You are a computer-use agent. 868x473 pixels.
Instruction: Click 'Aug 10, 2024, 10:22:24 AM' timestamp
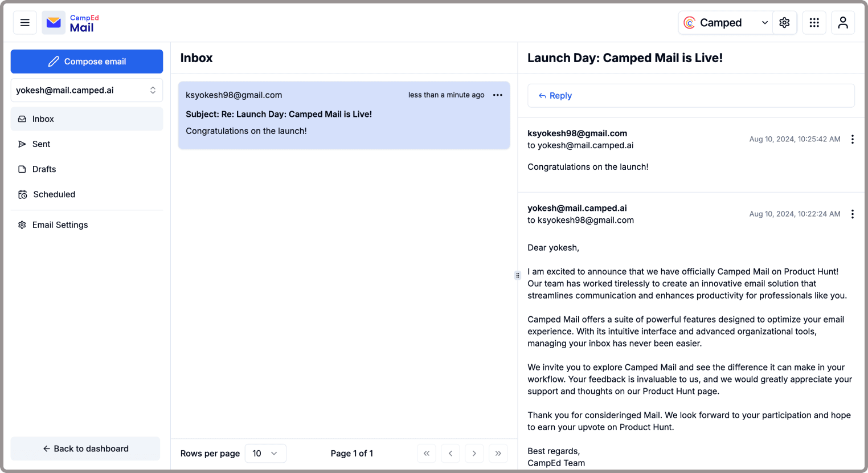click(x=795, y=214)
